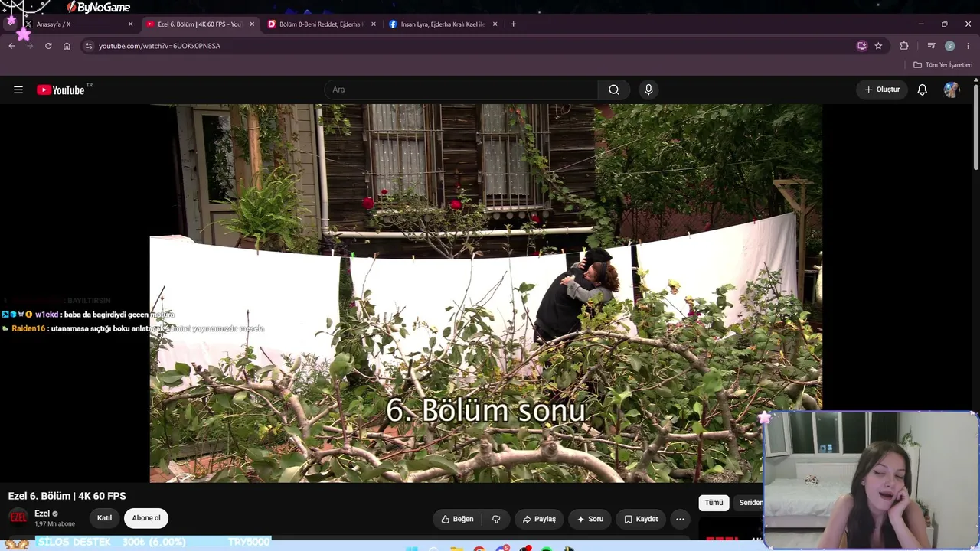980x551 pixels.
Task: Open the Tüm Yer İşaretleri bookmarks folder
Action: pyautogui.click(x=942, y=65)
